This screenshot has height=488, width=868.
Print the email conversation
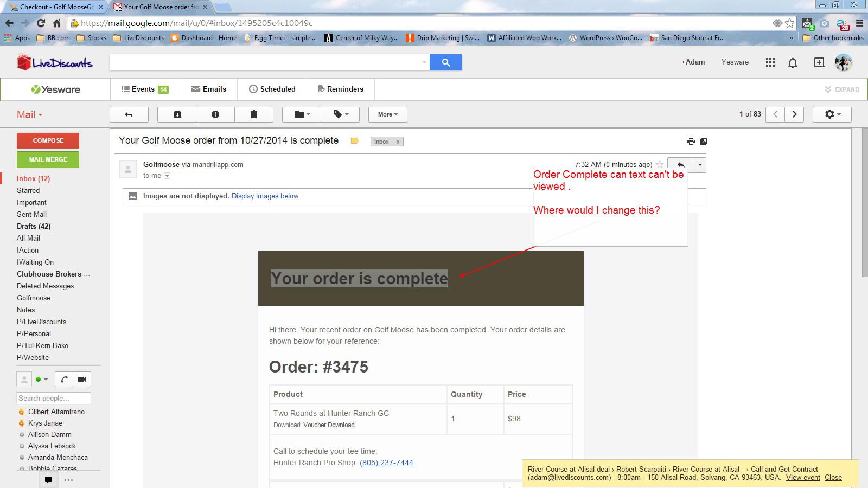pyautogui.click(x=691, y=142)
